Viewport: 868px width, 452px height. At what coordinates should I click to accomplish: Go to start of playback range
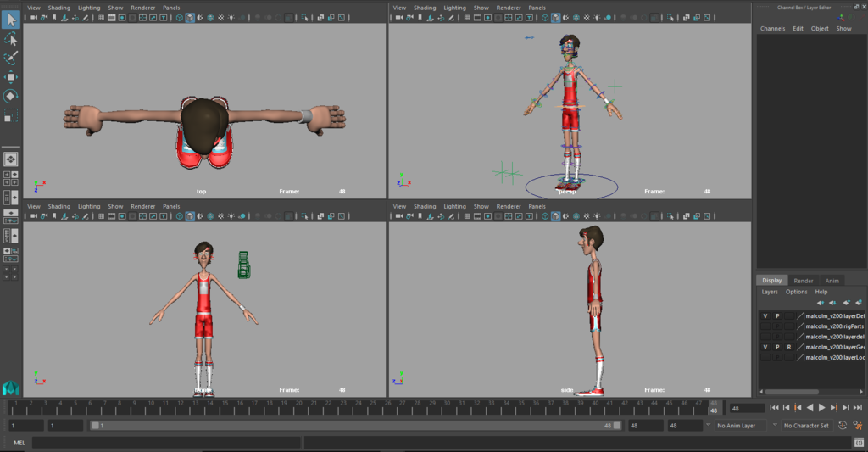[x=774, y=408]
